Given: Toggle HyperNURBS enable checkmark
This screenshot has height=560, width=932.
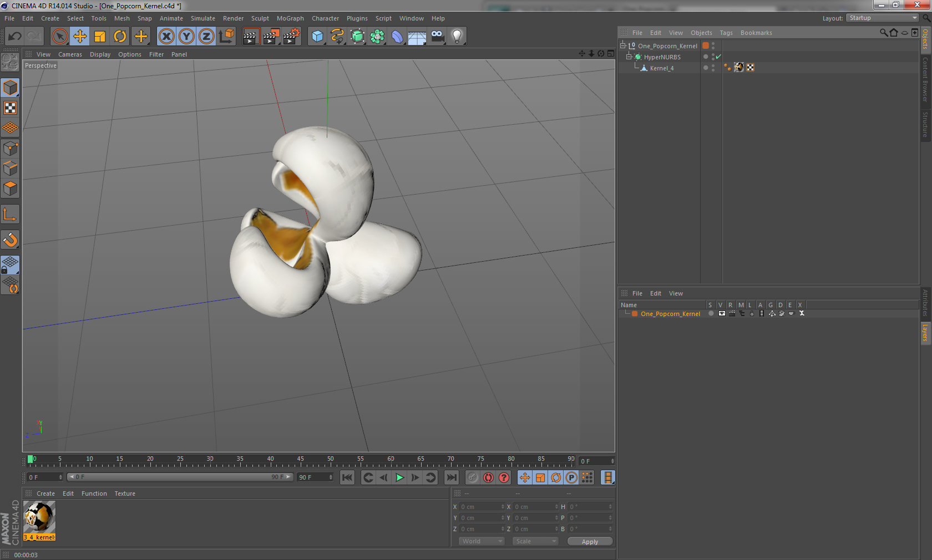Looking at the screenshot, I should pyautogui.click(x=718, y=57).
